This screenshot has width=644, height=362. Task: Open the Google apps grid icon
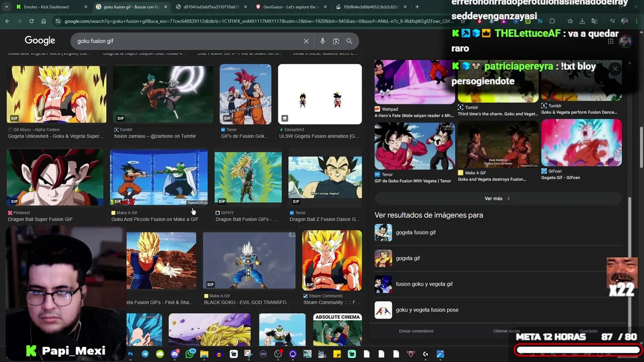pyautogui.click(x=610, y=41)
